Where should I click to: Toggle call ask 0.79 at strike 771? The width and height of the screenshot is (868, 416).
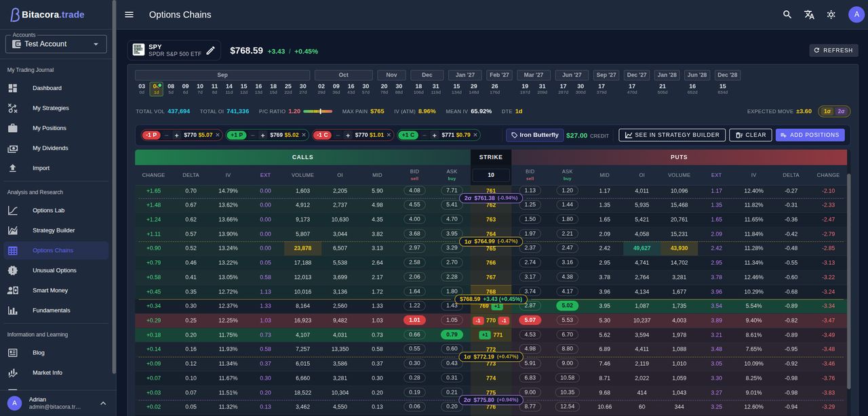[x=452, y=335]
